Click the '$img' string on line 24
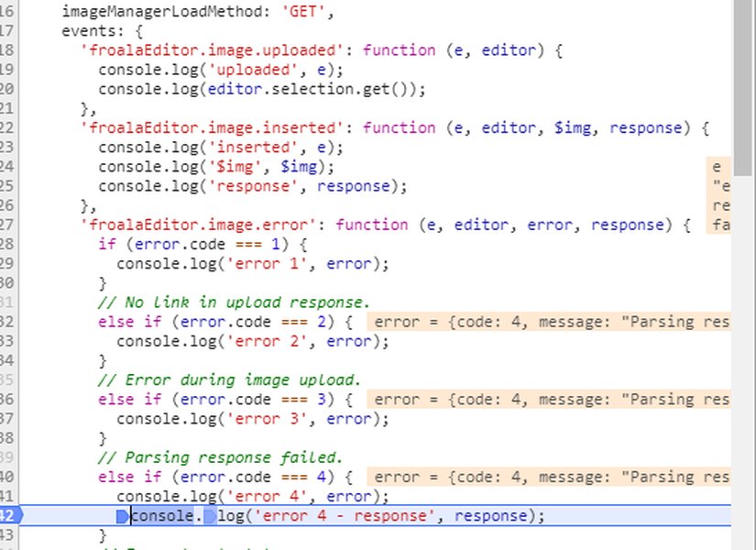 click(x=235, y=167)
